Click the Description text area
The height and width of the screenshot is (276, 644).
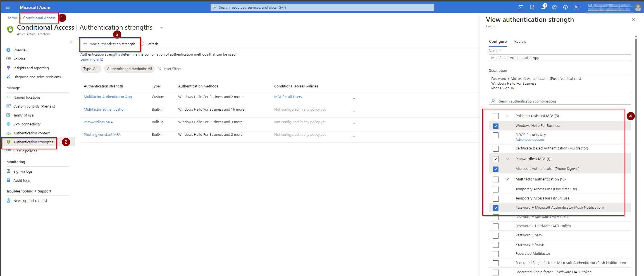tap(560, 83)
